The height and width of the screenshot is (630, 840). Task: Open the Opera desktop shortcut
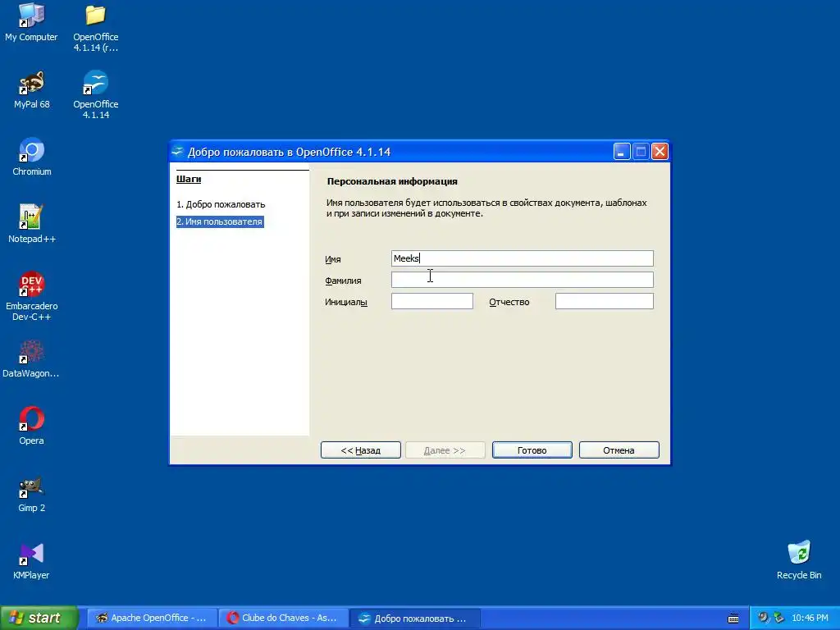point(31,426)
